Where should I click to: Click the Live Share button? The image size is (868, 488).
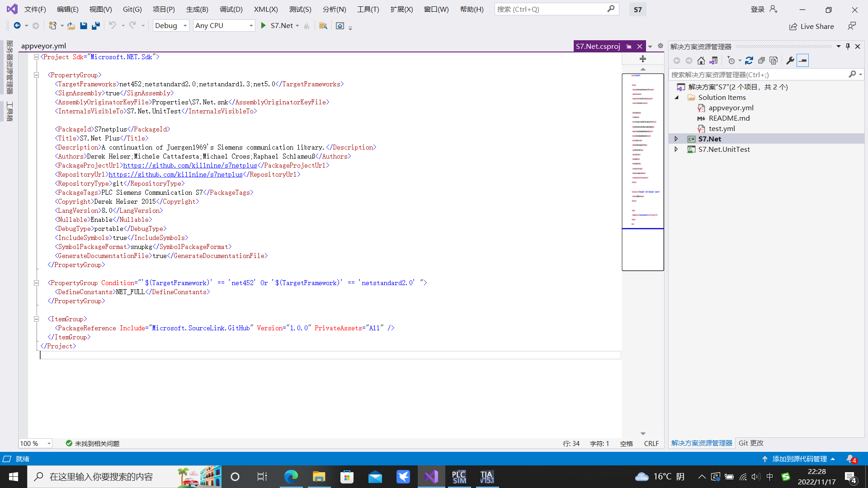811,26
